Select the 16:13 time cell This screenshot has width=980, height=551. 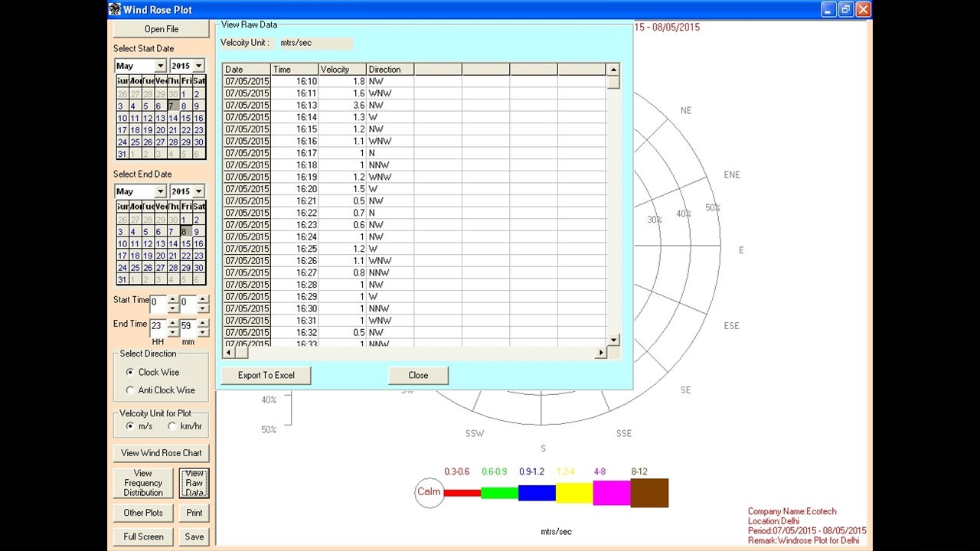coord(295,105)
